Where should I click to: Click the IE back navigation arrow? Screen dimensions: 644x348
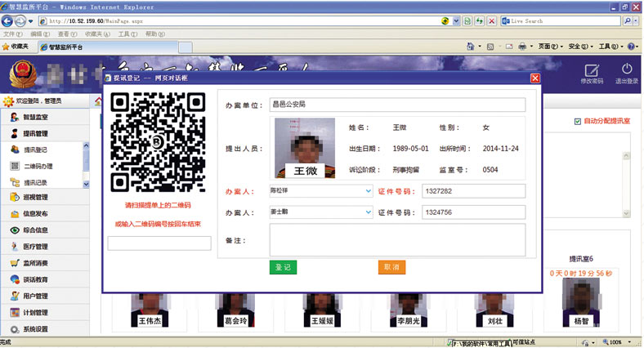point(7,20)
